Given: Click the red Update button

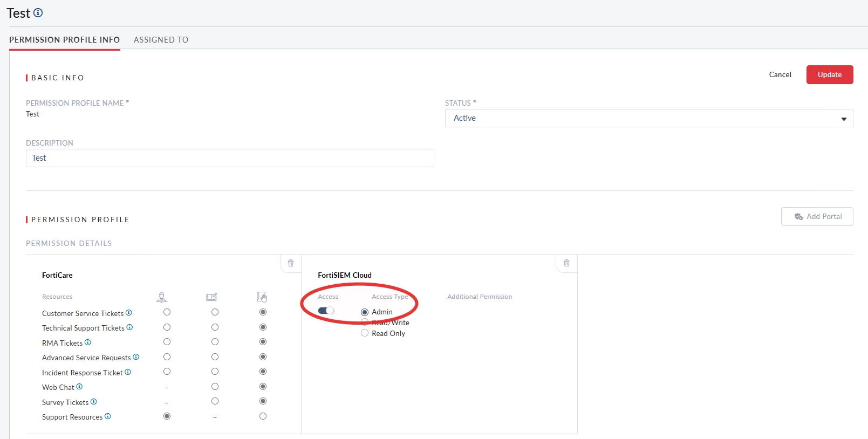Looking at the screenshot, I should pos(830,75).
